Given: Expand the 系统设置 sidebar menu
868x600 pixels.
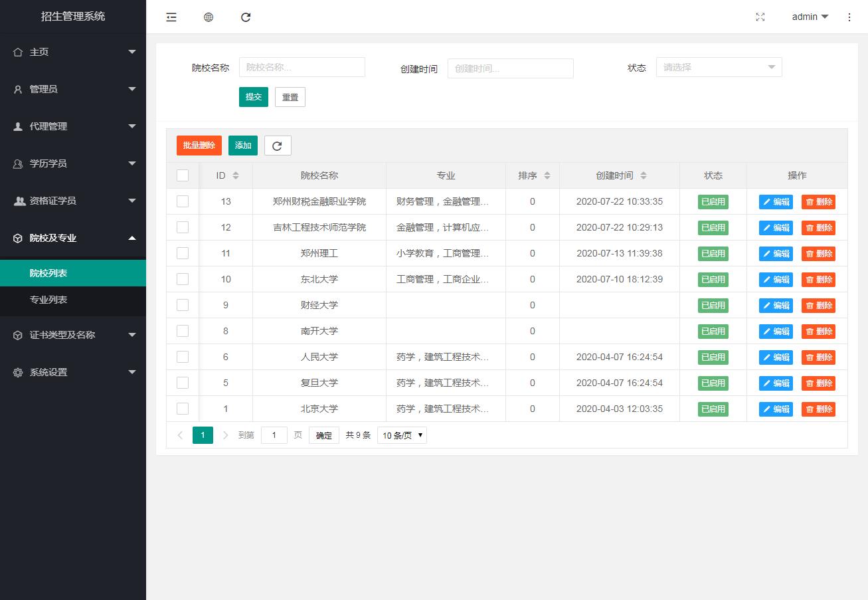Looking at the screenshot, I should point(73,372).
